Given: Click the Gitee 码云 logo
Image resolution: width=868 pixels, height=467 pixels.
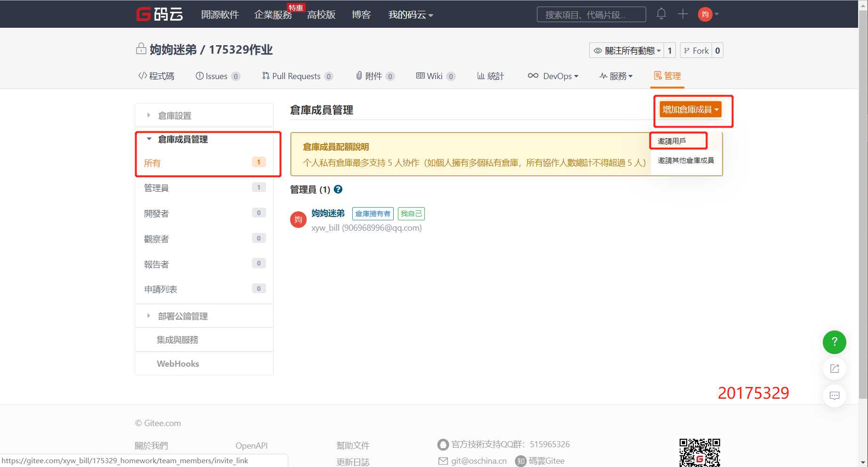Looking at the screenshot, I should coord(160,14).
